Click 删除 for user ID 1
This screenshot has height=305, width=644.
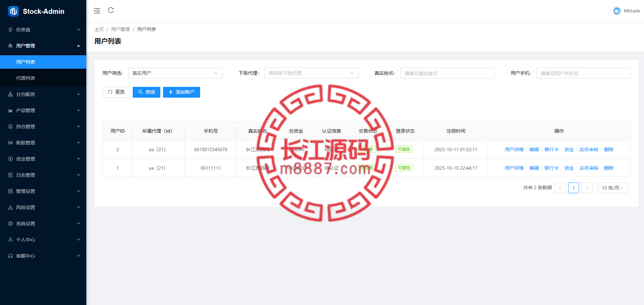(x=609, y=168)
